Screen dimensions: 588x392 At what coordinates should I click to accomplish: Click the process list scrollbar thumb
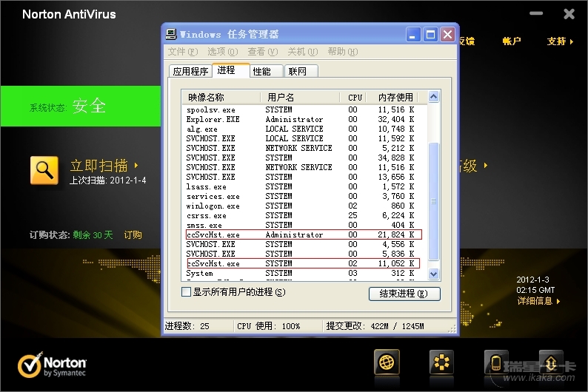[433, 201]
